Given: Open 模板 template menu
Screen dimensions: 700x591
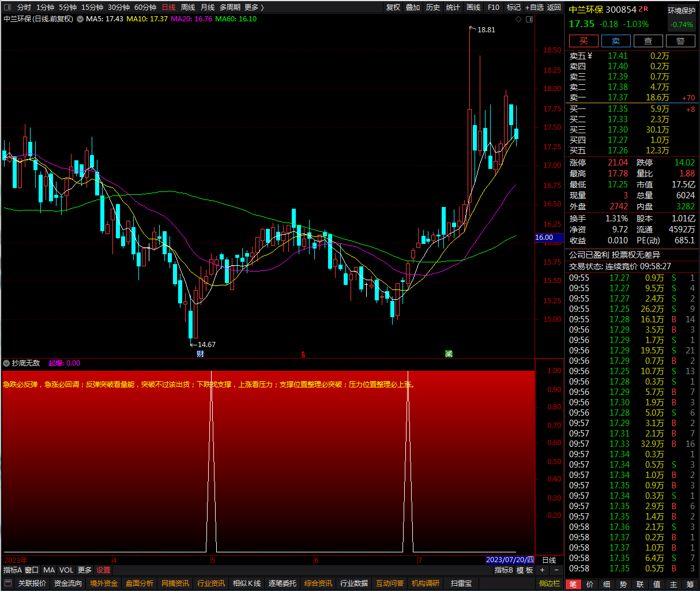Looking at the screenshot, I should point(525,570).
